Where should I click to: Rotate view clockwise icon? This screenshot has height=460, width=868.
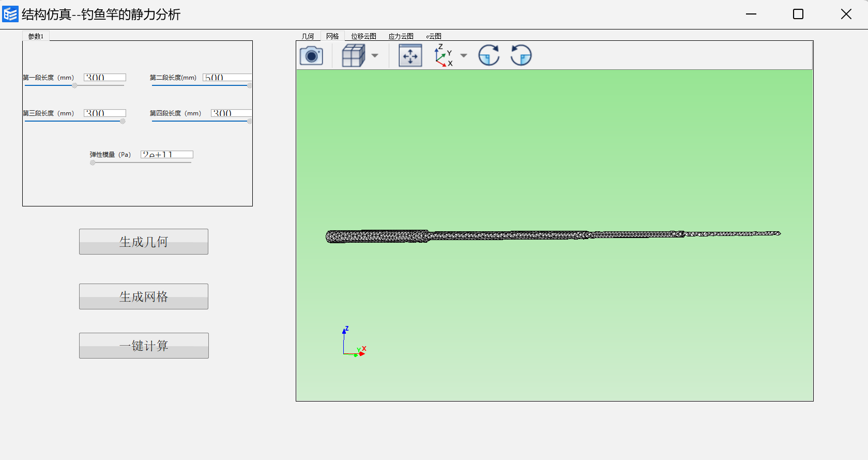tap(489, 55)
